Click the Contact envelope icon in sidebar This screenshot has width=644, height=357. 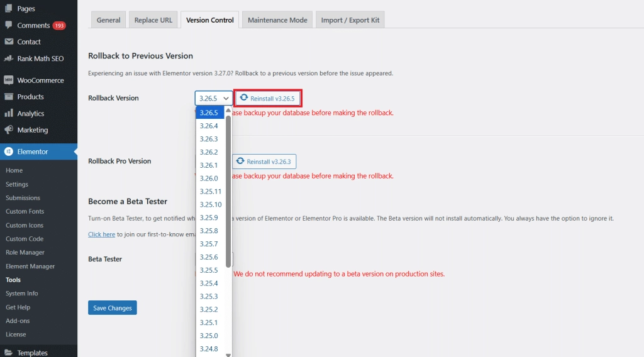tap(8, 41)
